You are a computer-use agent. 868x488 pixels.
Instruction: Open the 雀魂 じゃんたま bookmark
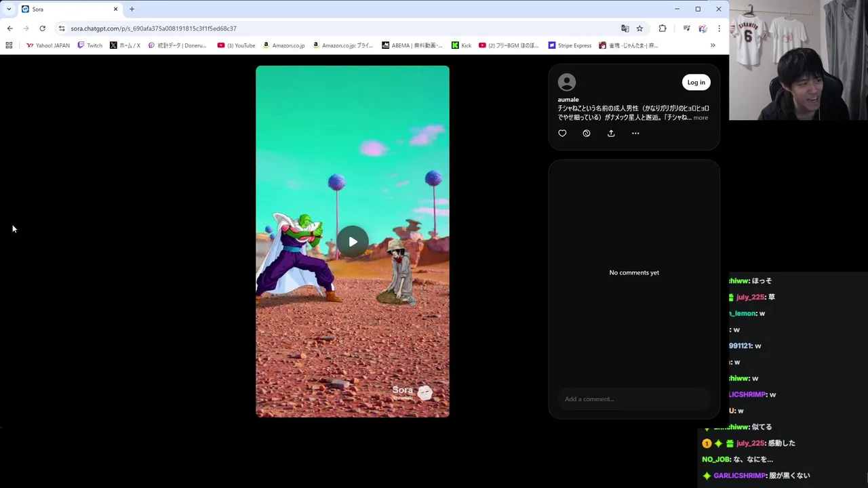[x=628, y=45]
